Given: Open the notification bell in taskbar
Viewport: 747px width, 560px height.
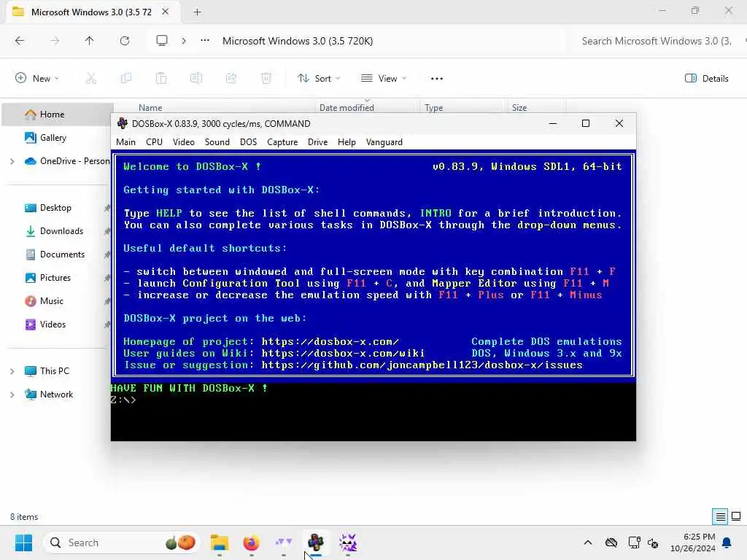Looking at the screenshot, I should pos(727,542).
